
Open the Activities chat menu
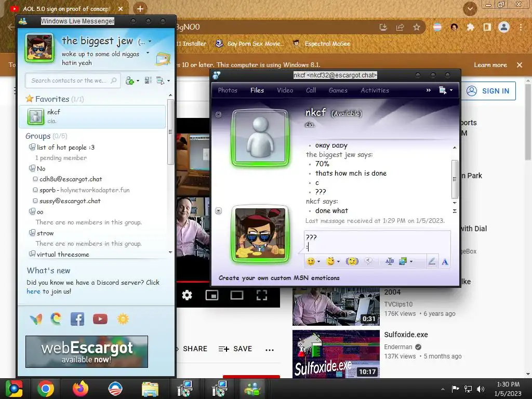(x=375, y=90)
